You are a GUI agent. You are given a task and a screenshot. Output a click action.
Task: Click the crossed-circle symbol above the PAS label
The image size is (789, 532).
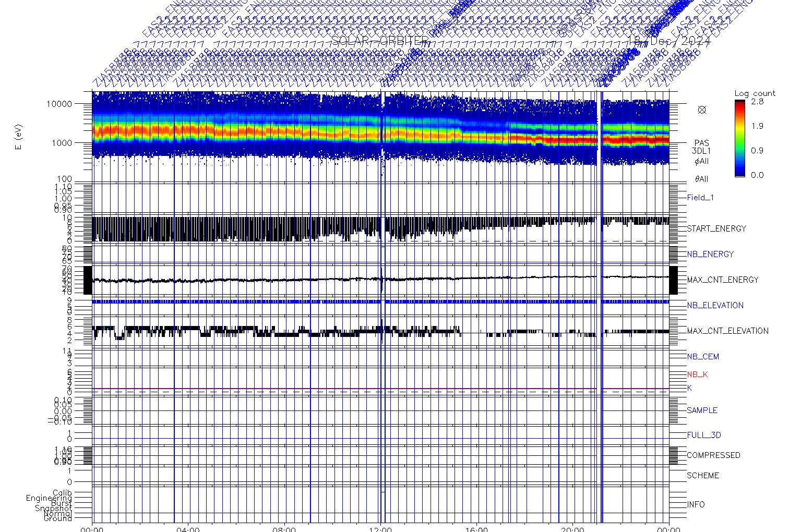click(702, 110)
